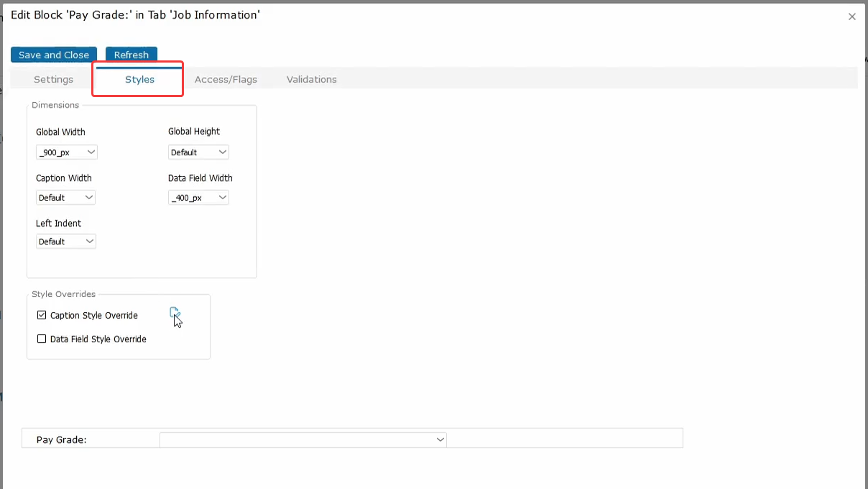Image resolution: width=868 pixels, height=489 pixels.
Task: Expand the Global Height dropdown
Action: click(198, 152)
